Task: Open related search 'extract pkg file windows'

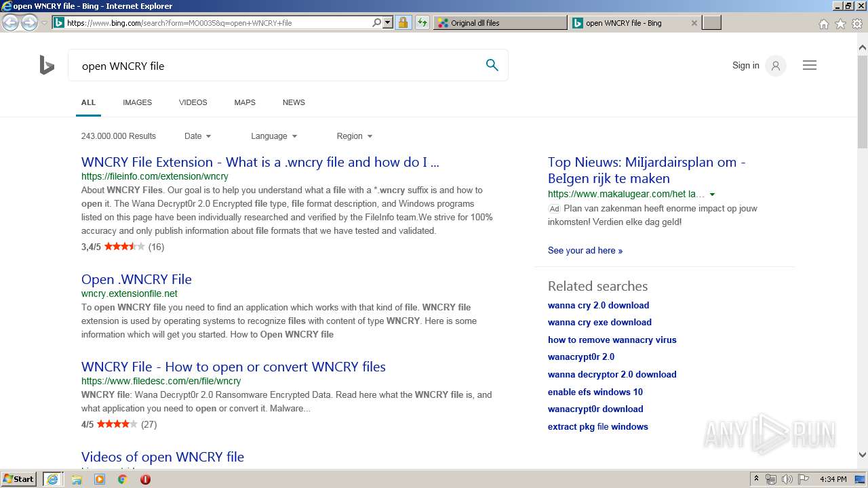Action: coord(598,426)
